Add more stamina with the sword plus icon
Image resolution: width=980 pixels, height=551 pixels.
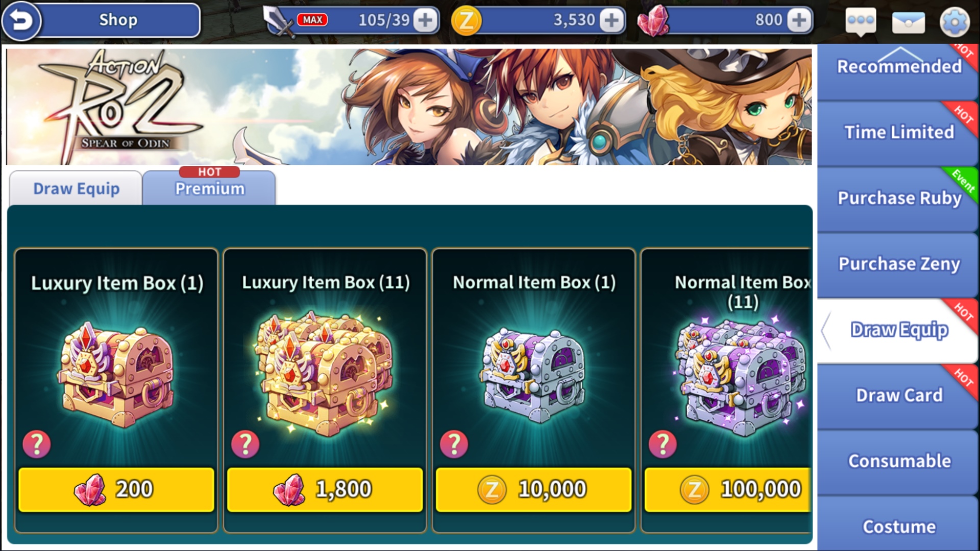425,20
